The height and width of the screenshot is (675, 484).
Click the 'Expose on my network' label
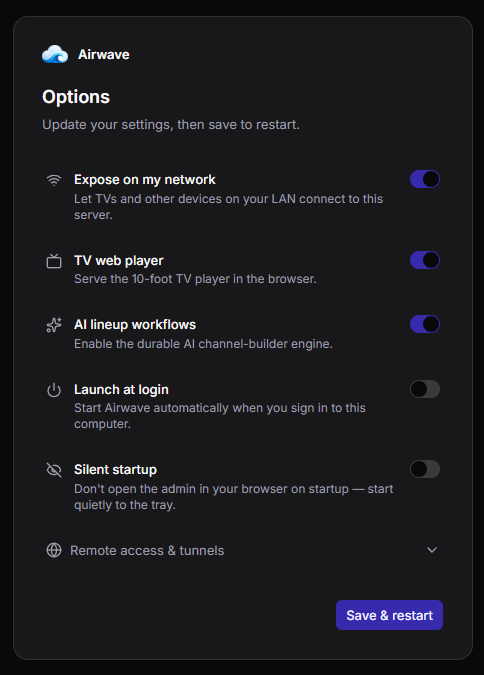[x=145, y=180]
